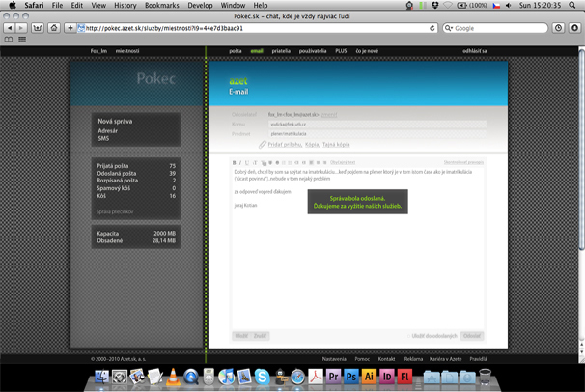Open the History menu
This screenshot has height=392, width=585.
[125, 5]
